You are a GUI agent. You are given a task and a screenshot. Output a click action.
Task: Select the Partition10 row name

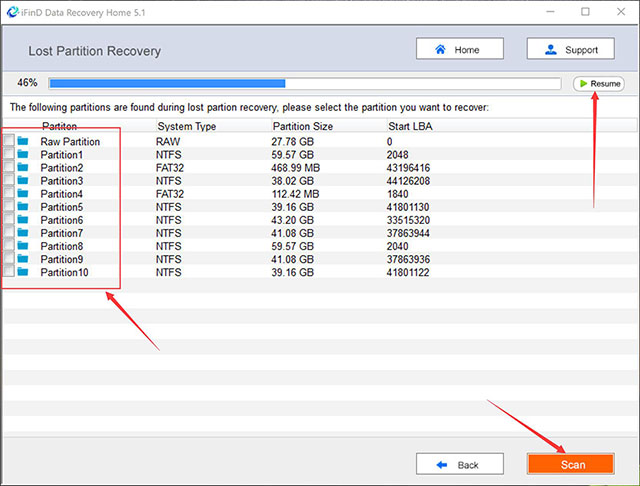[x=64, y=272]
